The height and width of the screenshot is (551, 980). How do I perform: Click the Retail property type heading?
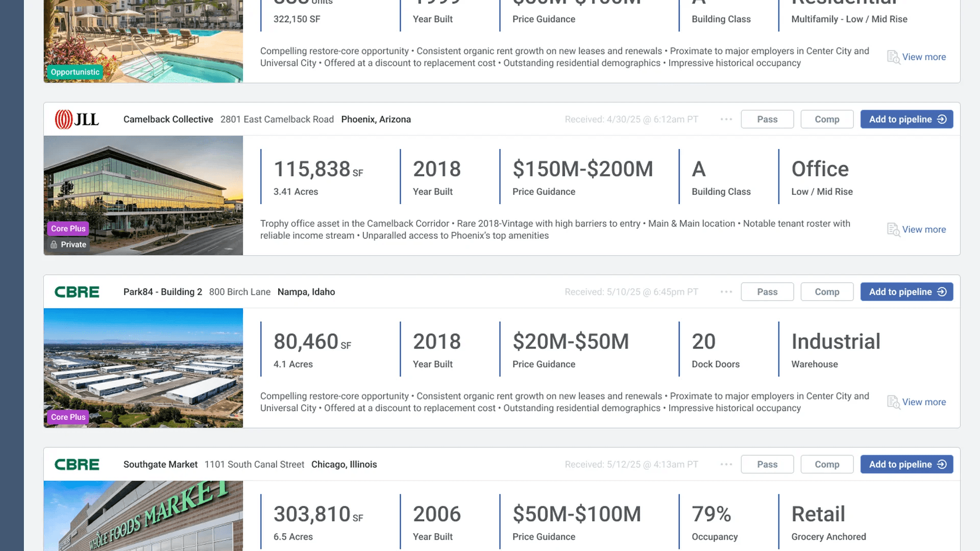[x=818, y=514]
